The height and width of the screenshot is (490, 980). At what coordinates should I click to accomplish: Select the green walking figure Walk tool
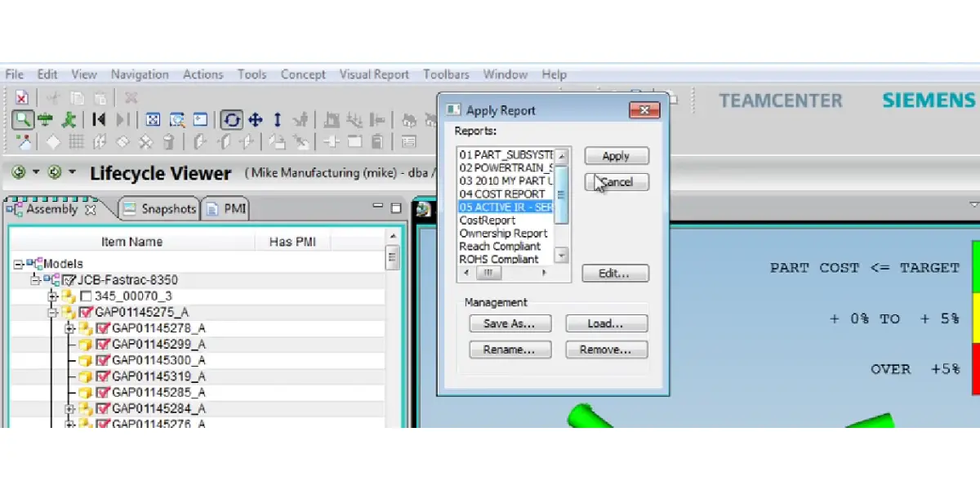69,119
